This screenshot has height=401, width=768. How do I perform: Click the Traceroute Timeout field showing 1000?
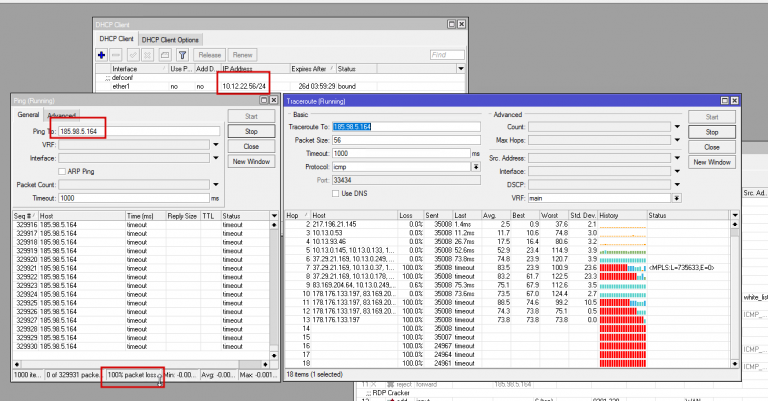[x=401, y=153]
